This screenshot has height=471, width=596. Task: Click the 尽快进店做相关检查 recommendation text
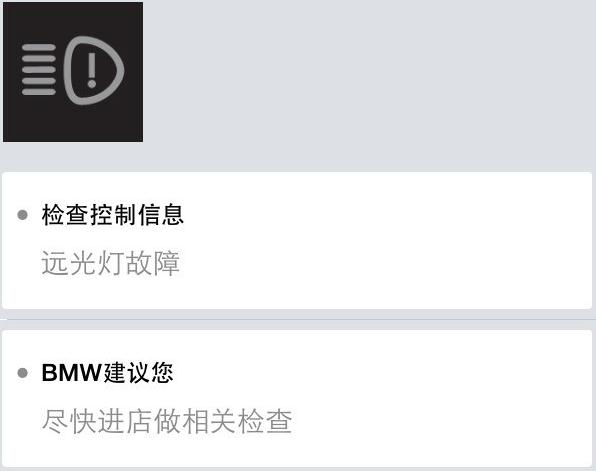(167, 421)
